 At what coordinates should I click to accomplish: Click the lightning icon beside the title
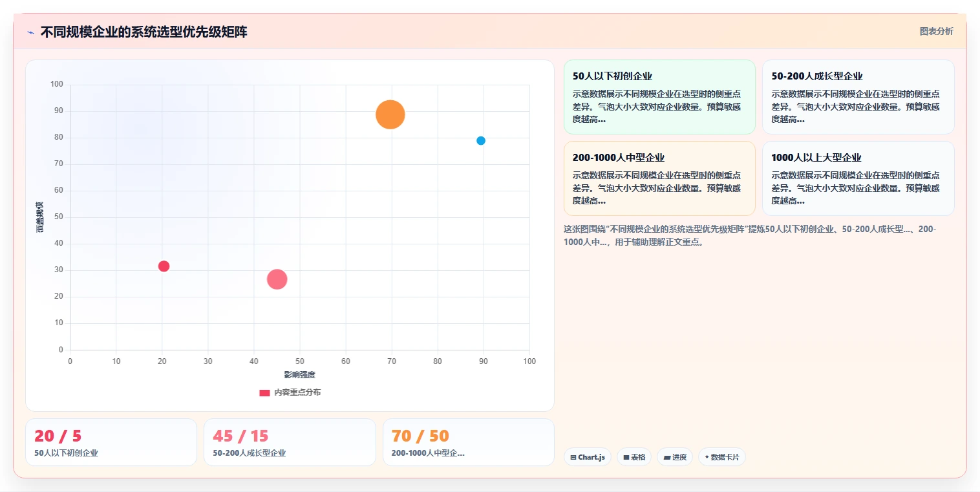(x=30, y=32)
